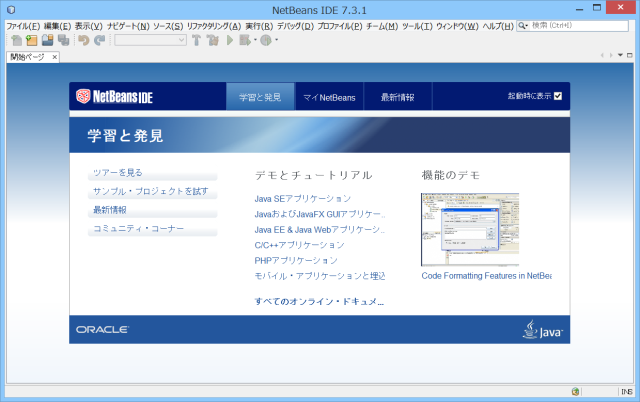
Task: Open the モバイル・アプリケーション link
Action: coord(320,276)
